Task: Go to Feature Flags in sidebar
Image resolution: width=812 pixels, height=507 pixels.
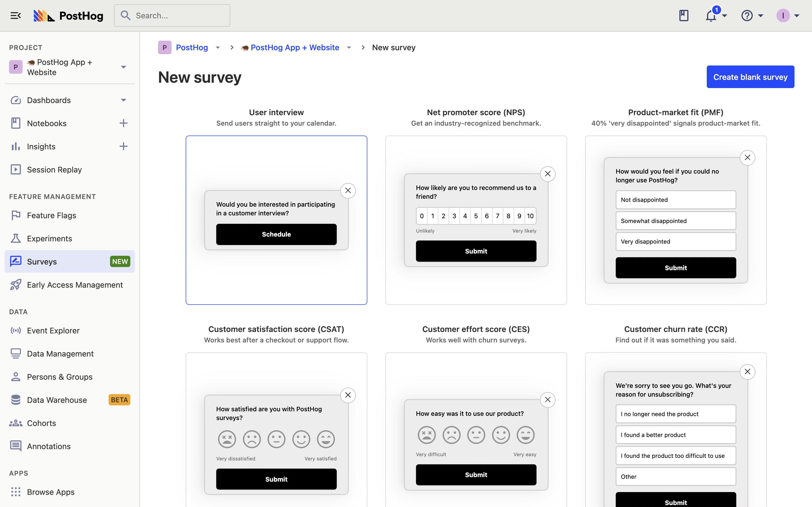Action: pyautogui.click(x=52, y=215)
